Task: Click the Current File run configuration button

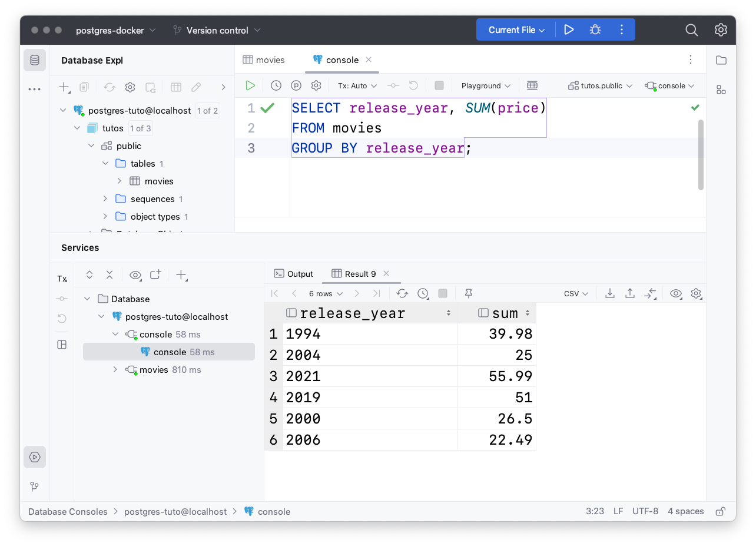Action: [516, 29]
